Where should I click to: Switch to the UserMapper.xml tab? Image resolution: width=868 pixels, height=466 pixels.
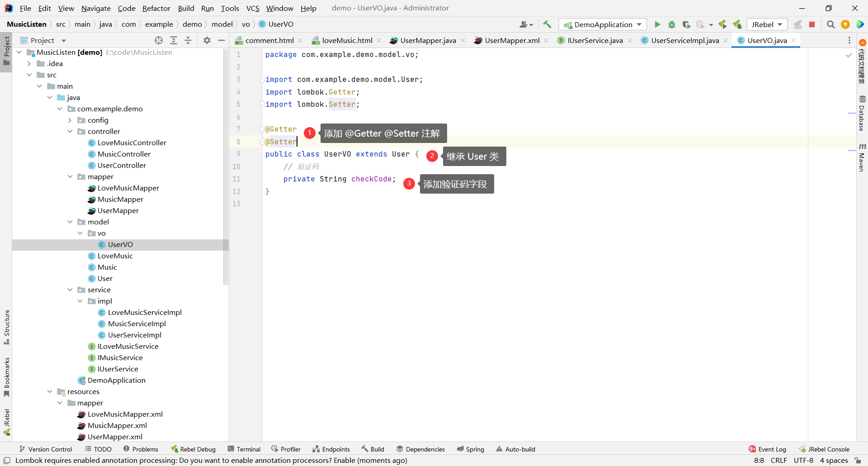tap(512, 40)
